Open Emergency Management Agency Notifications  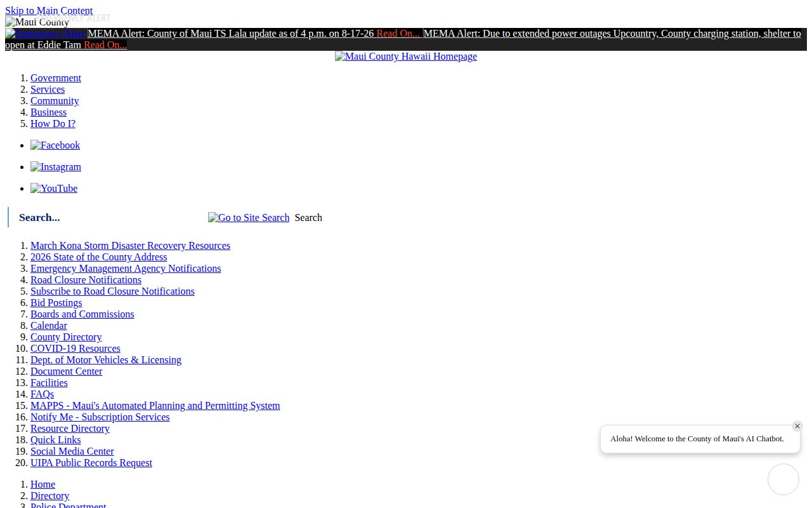tap(126, 269)
